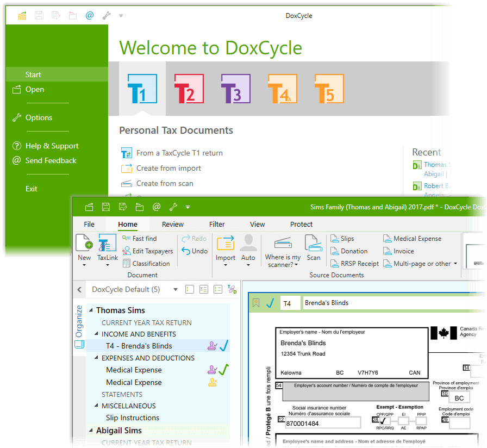487x448 pixels.
Task: Click Invoice in Source Documents
Action: 398,251
